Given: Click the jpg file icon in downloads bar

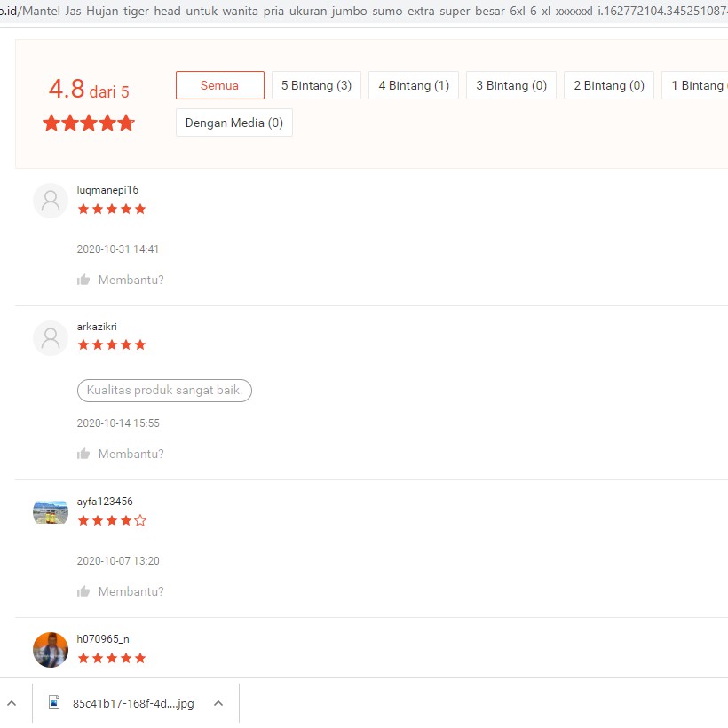Looking at the screenshot, I should point(54,702).
